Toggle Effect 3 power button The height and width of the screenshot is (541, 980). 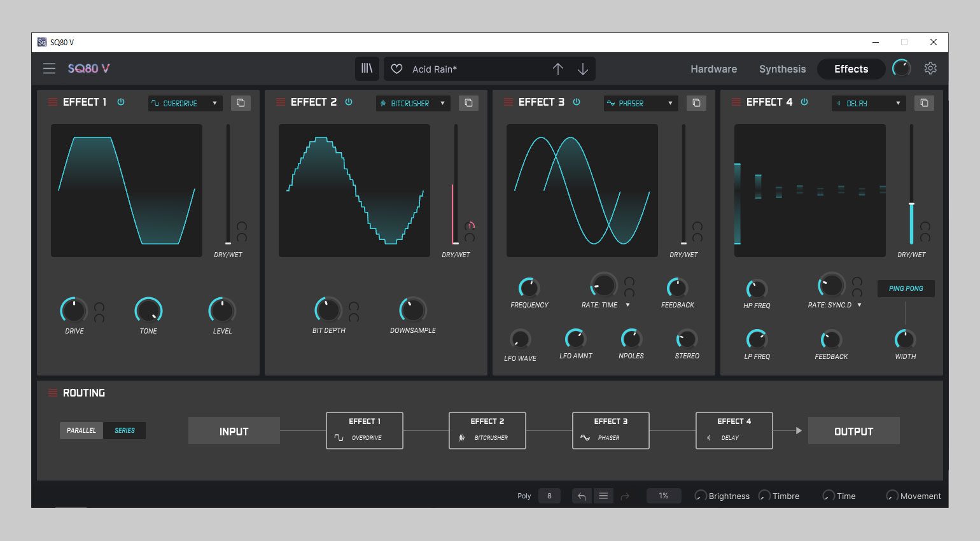tap(577, 101)
